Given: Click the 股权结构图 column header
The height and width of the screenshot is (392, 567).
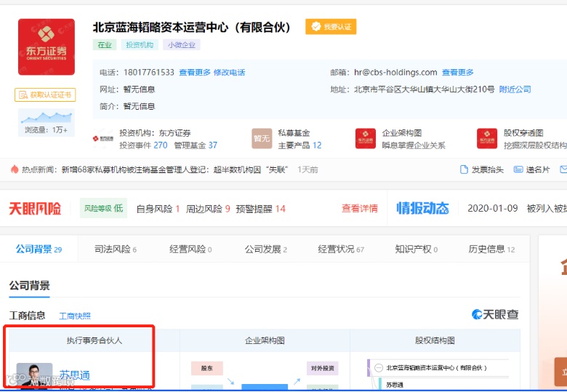Looking at the screenshot, I should tap(435, 340).
